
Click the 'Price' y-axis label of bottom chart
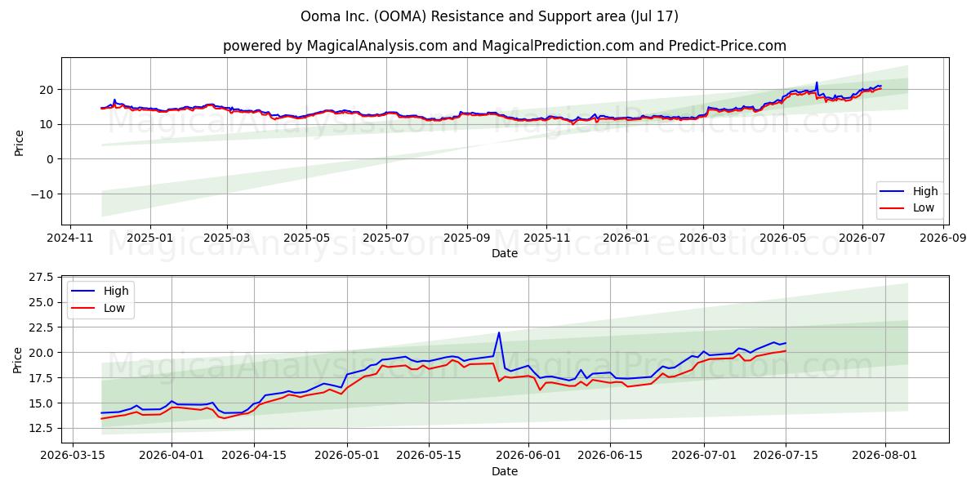(x=19, y=359)
